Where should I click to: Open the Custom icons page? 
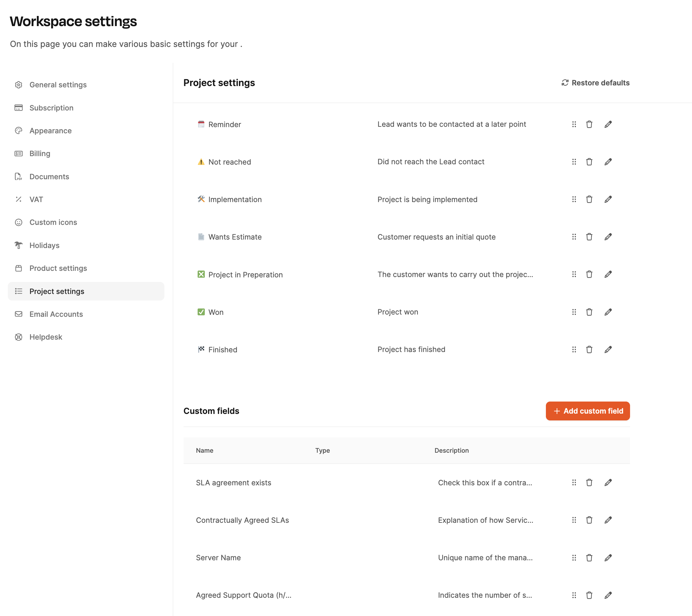pos(53,222)
